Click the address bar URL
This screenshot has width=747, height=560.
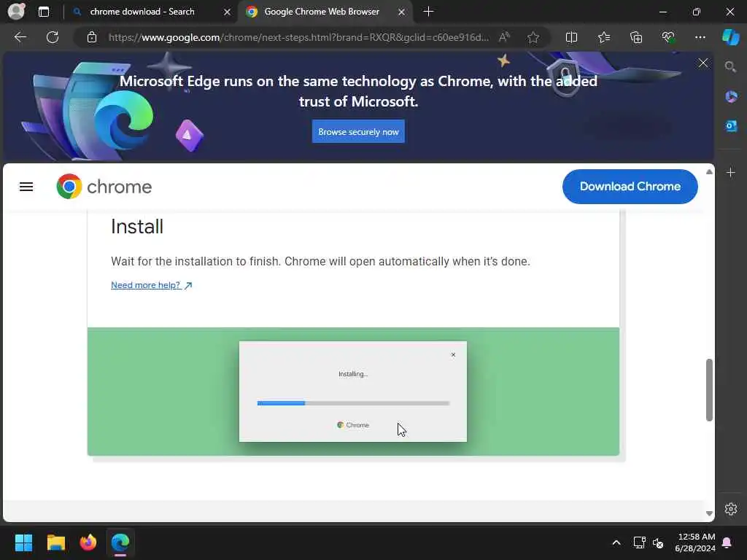point(298,37)
